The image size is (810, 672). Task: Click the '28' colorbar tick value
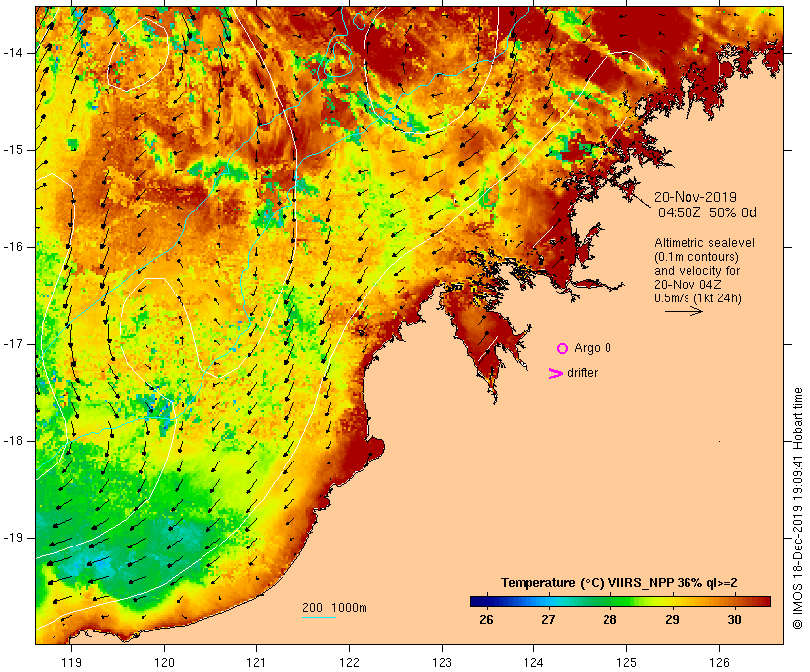(x=609, y=620)
